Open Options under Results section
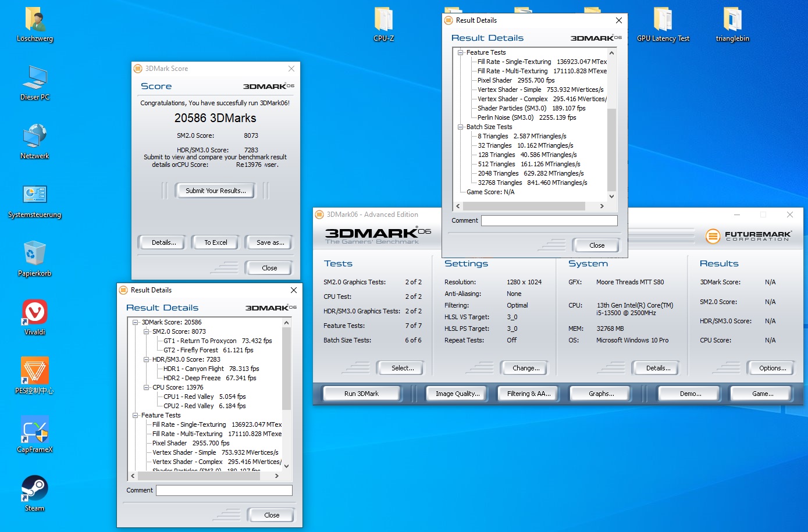808x532 pixels. tap(770, 368)
